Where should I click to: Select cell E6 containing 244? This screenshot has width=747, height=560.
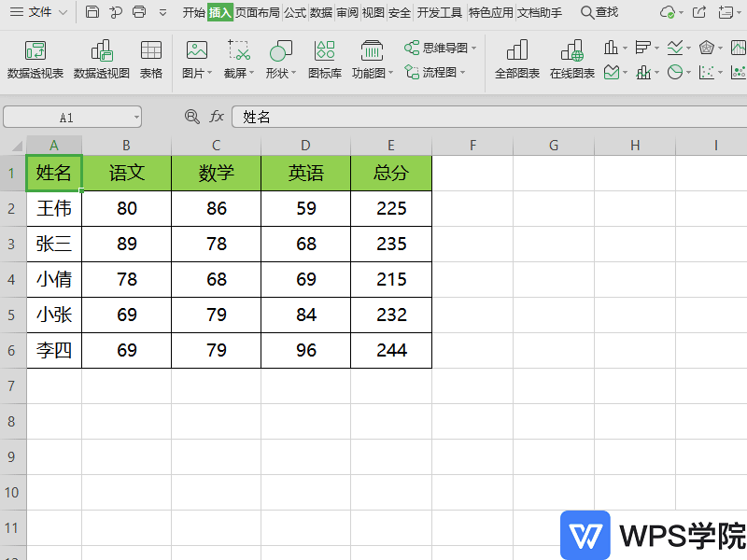390,350
